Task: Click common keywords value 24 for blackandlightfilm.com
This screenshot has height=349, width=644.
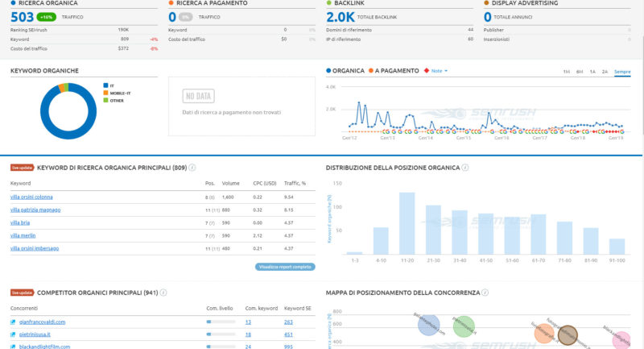Action: [x=248, y=347]
